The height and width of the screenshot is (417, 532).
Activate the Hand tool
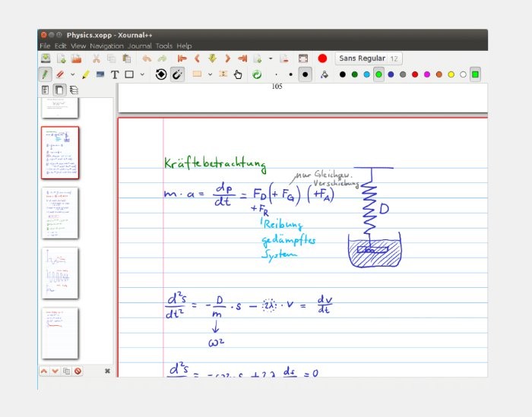238,74
